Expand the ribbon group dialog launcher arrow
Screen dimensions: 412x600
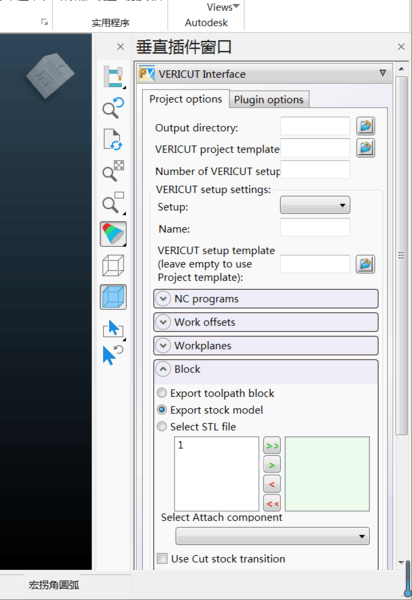44,22
